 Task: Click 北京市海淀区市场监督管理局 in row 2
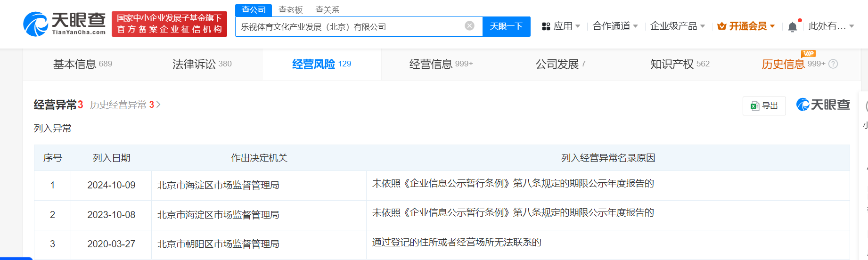[218, 215]
